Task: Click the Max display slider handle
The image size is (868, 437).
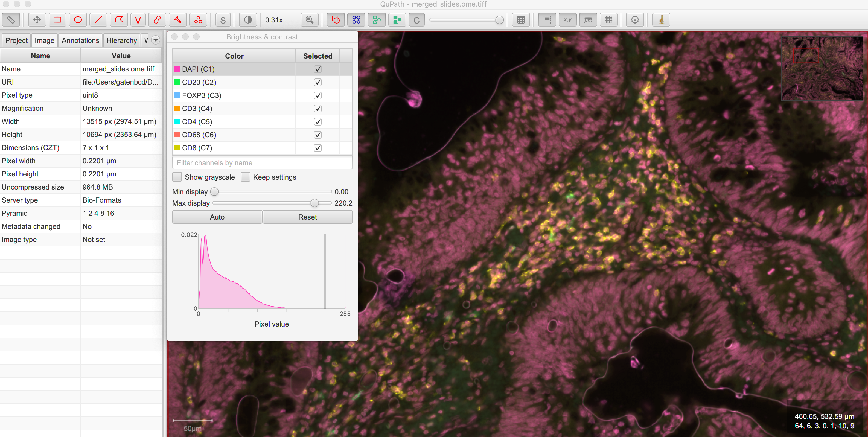Action: (x=314, y=203)
